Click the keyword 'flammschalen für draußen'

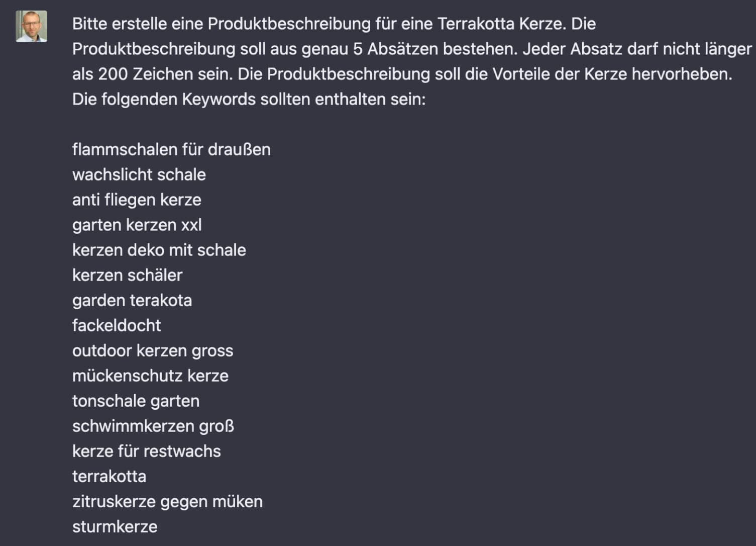coord(171,149)
